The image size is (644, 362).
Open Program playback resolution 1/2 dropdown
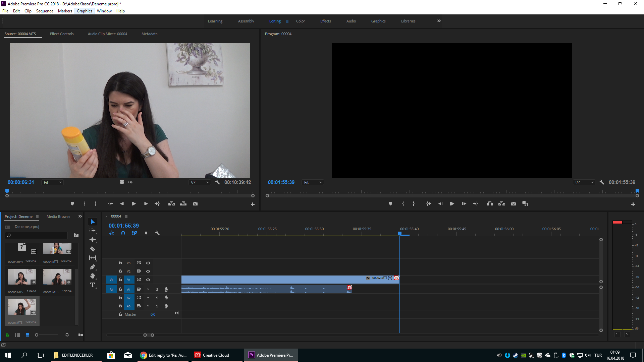[584, 182]
